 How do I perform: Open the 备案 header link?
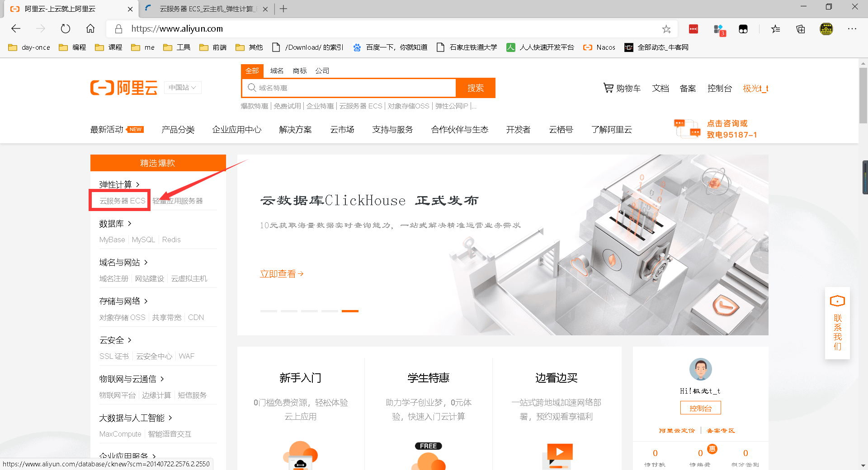click(x=688, y=88)
